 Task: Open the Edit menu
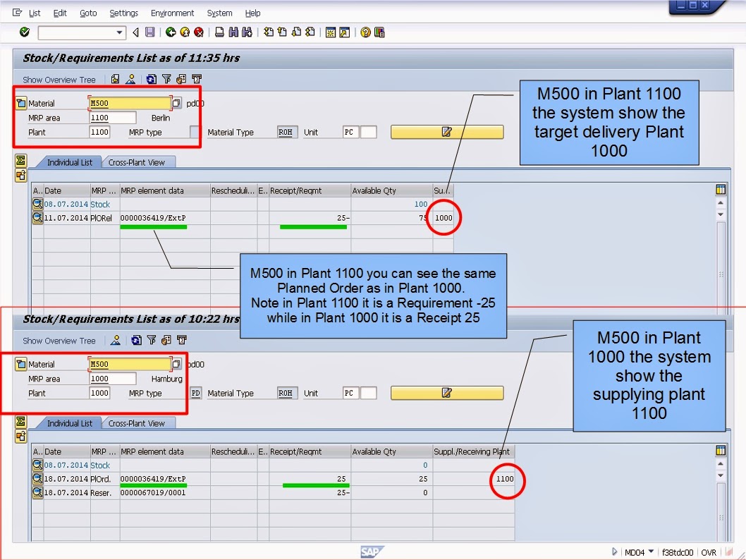(x=60, y=13)
